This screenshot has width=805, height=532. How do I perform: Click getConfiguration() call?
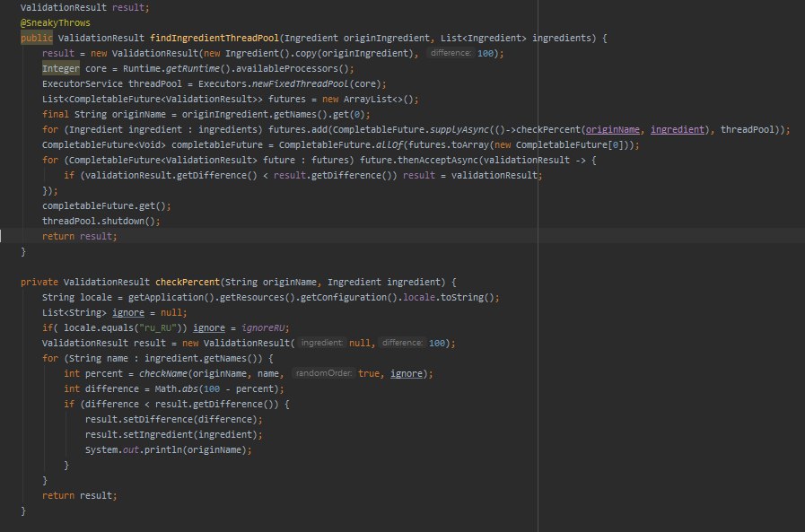click(348, 298)
